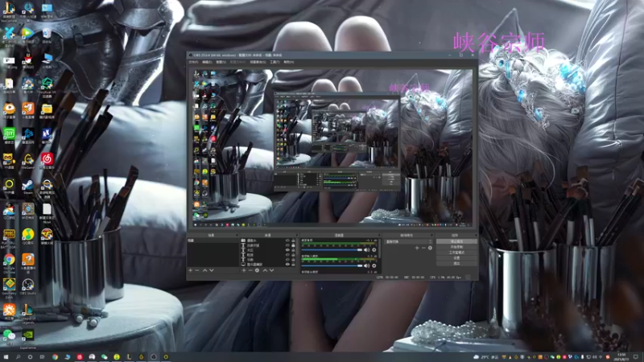Move the selected source up in Sources
Viewport: 644px width, 362px height.
click(265, 270)
